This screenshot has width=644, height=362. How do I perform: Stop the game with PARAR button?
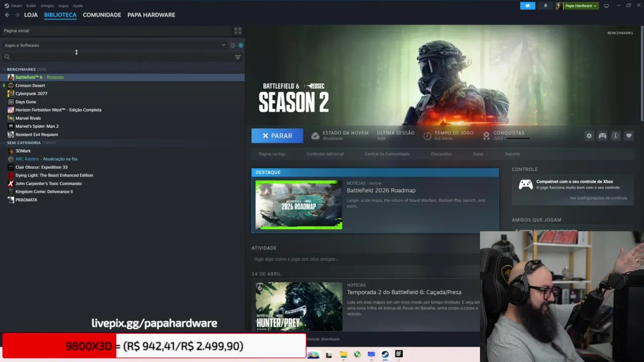(277, 136)
